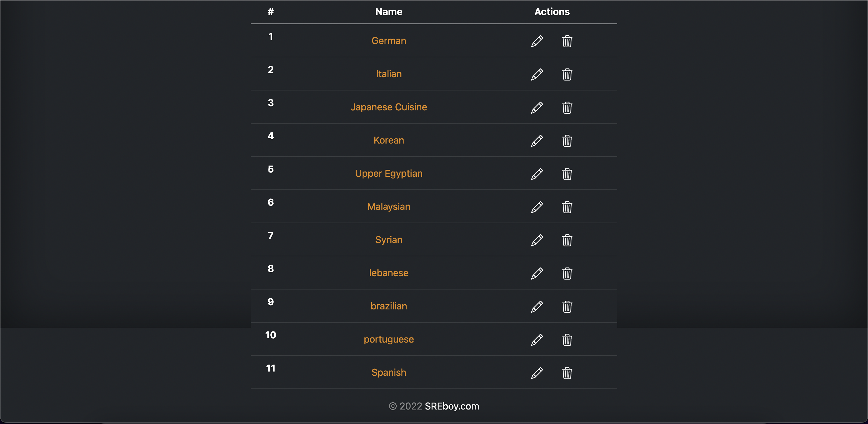This screenshot has width=868, height=424.
Task: Edit the German cuisine entry
Action: pyautogui.click(x=537, y=41)
